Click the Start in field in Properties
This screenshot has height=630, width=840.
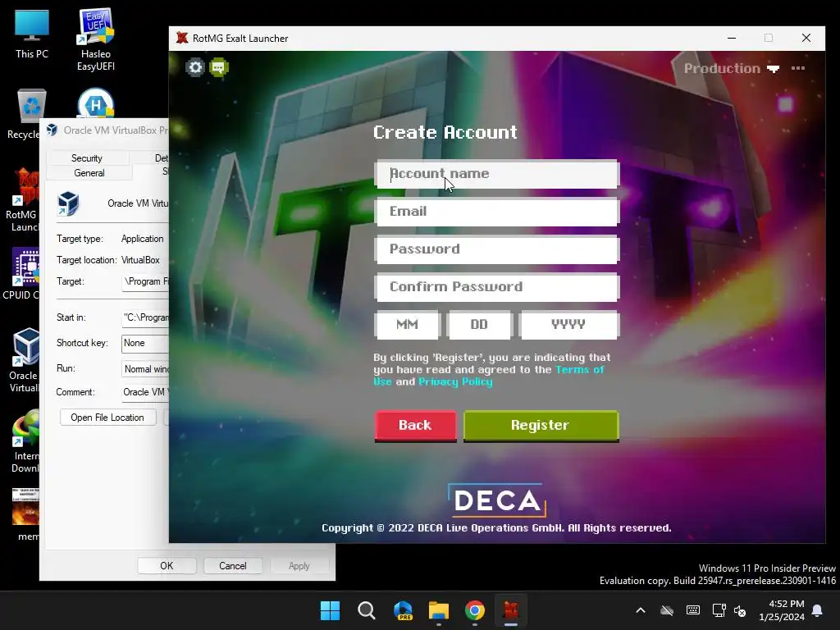coord(145,317)
